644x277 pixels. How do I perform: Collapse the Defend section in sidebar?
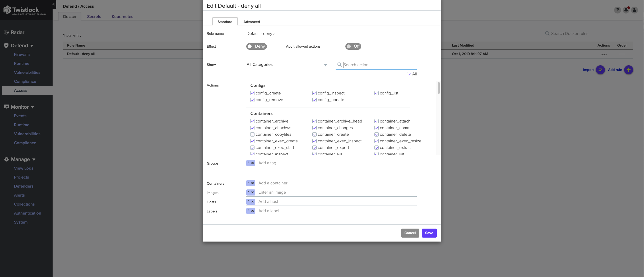(32, 46)
